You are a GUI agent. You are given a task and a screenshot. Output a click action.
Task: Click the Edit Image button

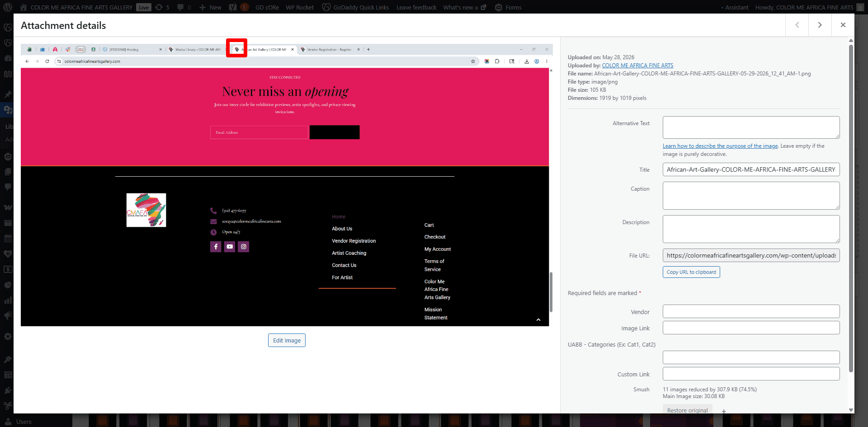coord(287,340)
